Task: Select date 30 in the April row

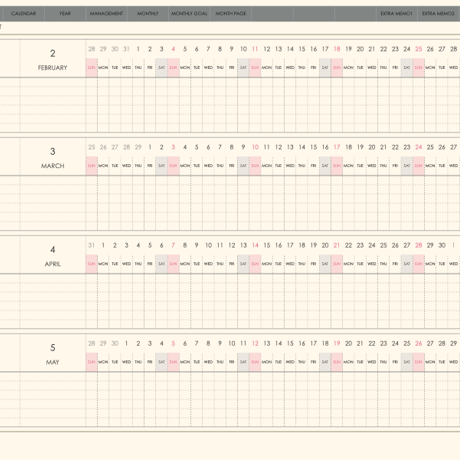Action: (442, 245)
